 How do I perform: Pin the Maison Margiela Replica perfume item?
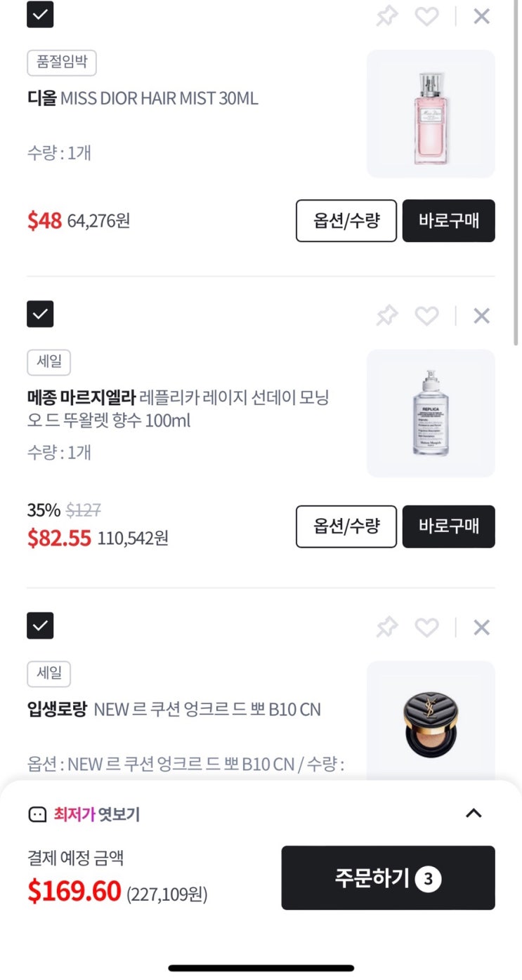click(386, 315)
